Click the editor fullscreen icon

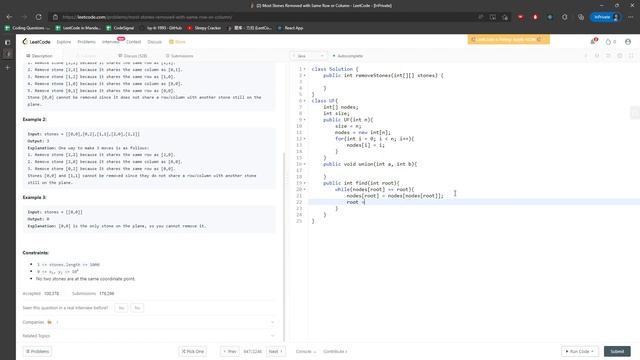pyautogui.click(x=631, y=56)
